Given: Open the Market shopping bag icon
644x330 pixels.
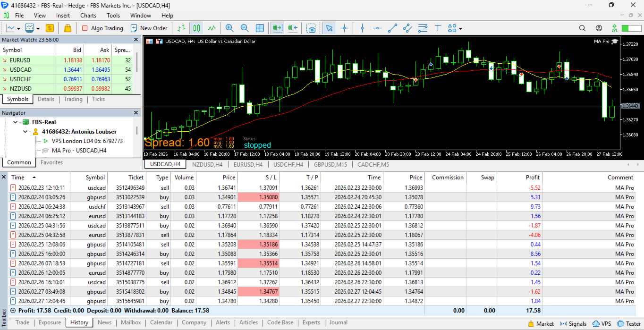Looking at the screenshot, I should pos(67,28).
